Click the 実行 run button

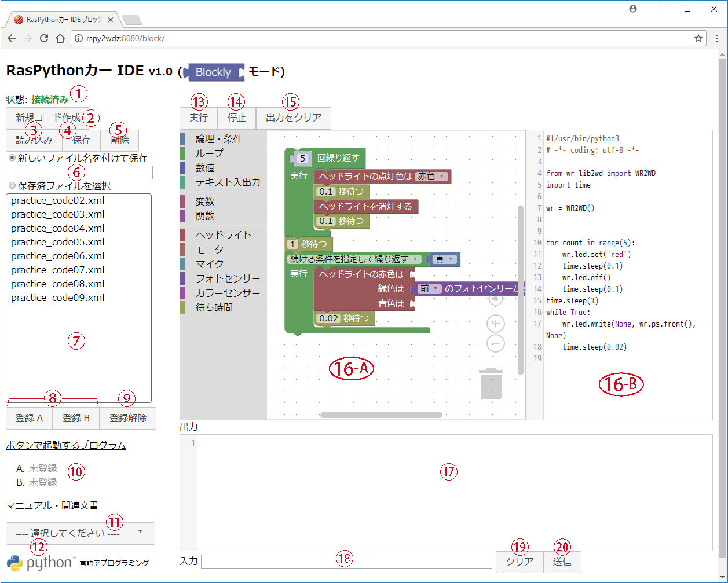(x=199, y=118)
